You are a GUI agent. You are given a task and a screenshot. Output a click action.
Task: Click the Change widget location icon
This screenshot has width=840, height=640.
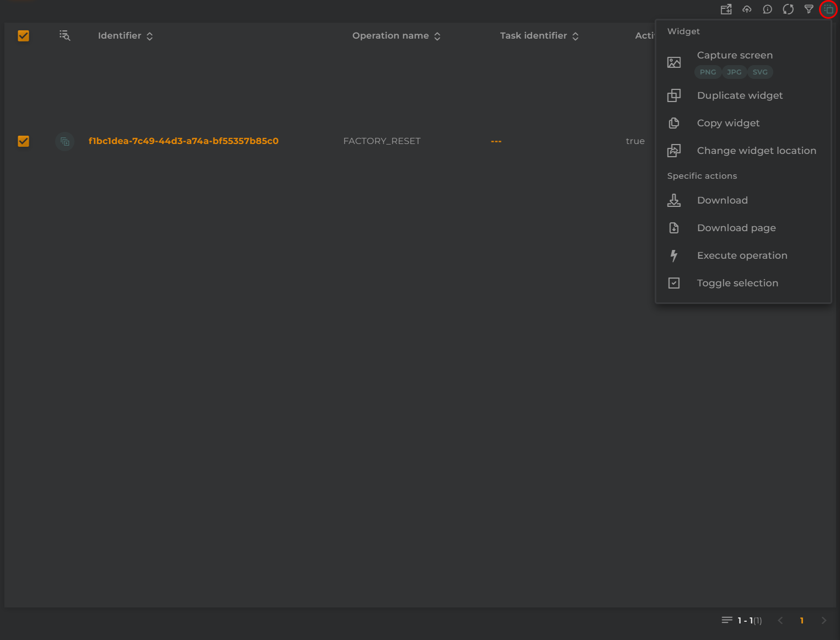click(674, 151)
